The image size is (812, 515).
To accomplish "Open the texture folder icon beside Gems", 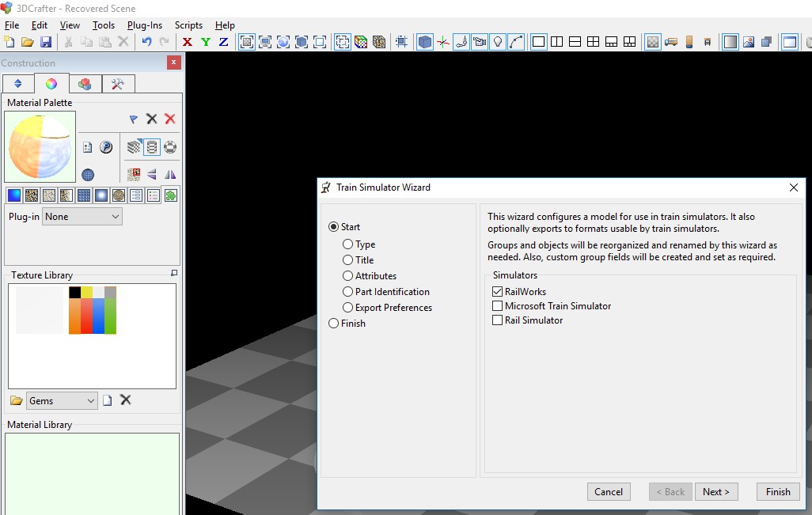I will [x=16, y=400].
